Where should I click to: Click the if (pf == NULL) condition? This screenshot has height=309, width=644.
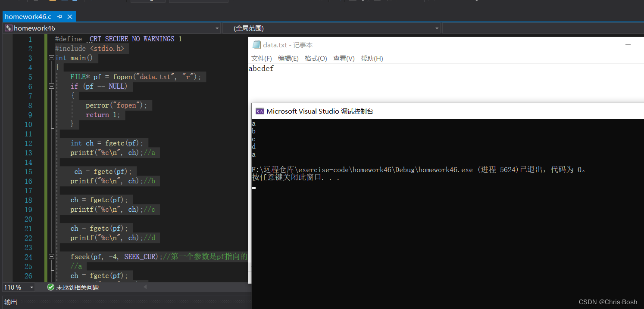pyautogui.click(x=99, y=87)
